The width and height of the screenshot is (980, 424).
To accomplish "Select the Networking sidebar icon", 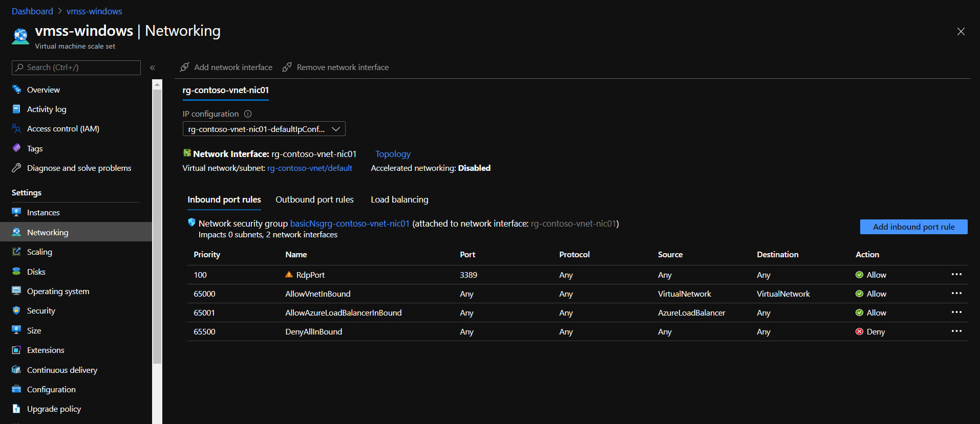I will pos(16,232).
